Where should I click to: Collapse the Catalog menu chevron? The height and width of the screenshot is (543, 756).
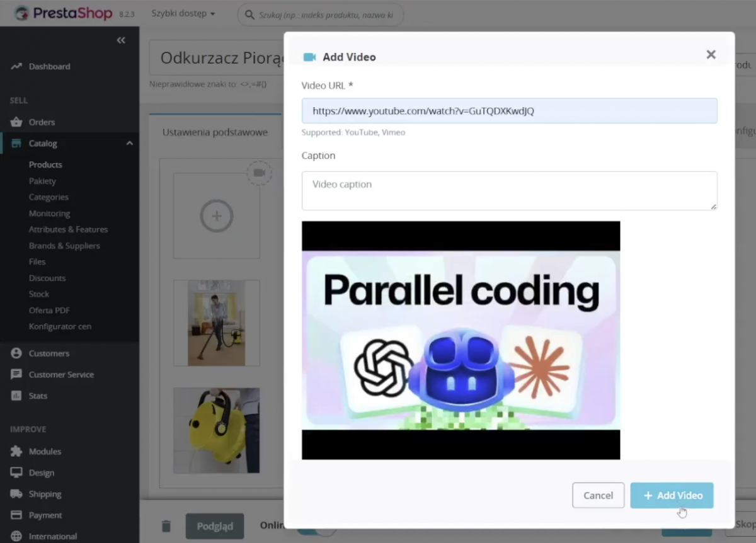point(129,144)
